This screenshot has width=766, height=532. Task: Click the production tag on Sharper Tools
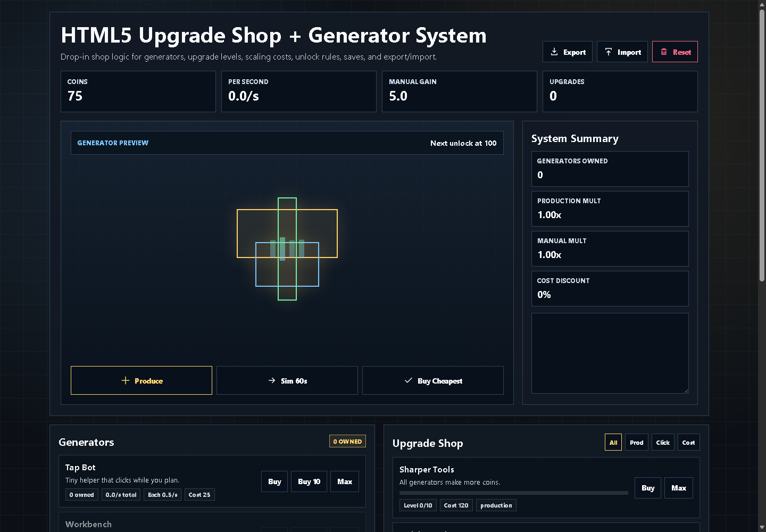point(496,505)
